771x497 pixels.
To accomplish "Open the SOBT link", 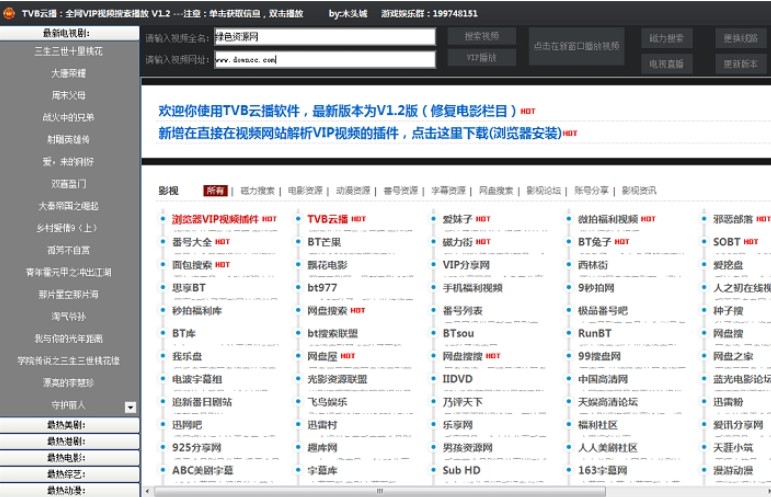I will point(727,242).
